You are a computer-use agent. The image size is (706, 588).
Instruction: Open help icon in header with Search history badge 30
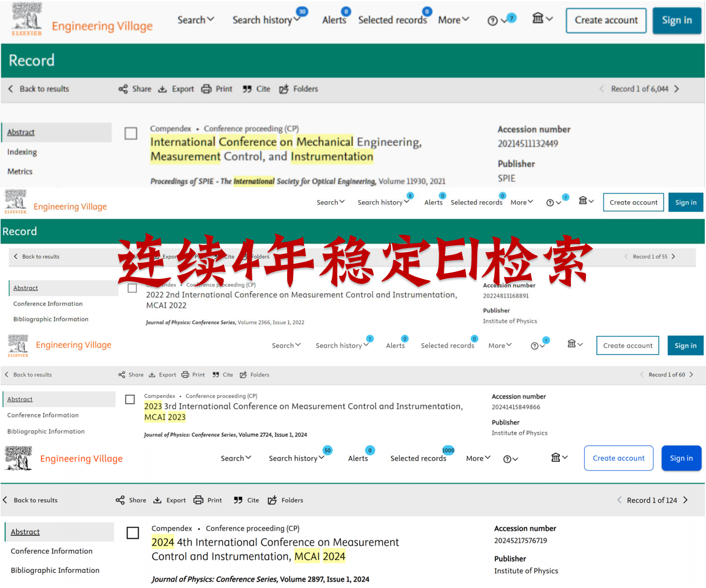click(x=493, y=21)
